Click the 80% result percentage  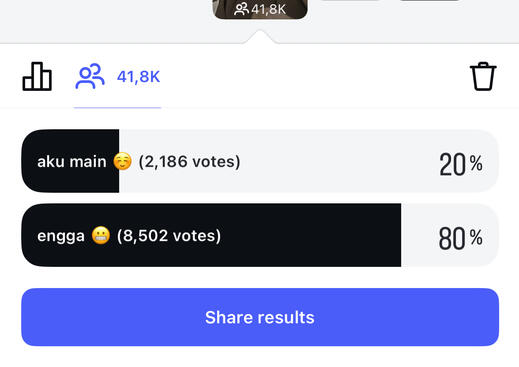tap(461, 238)
